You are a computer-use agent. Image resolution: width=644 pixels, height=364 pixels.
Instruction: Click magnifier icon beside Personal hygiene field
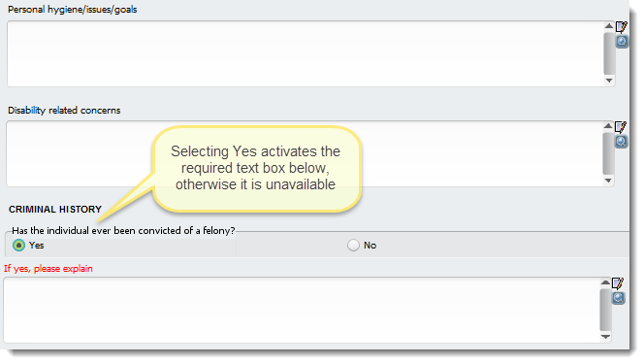coord(622,42)
